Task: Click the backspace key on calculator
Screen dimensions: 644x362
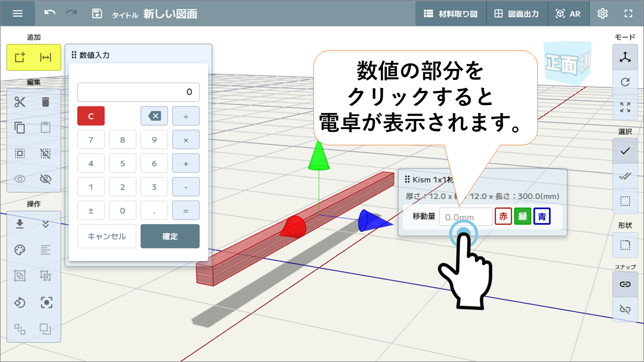Action: [x=154, y=116]
